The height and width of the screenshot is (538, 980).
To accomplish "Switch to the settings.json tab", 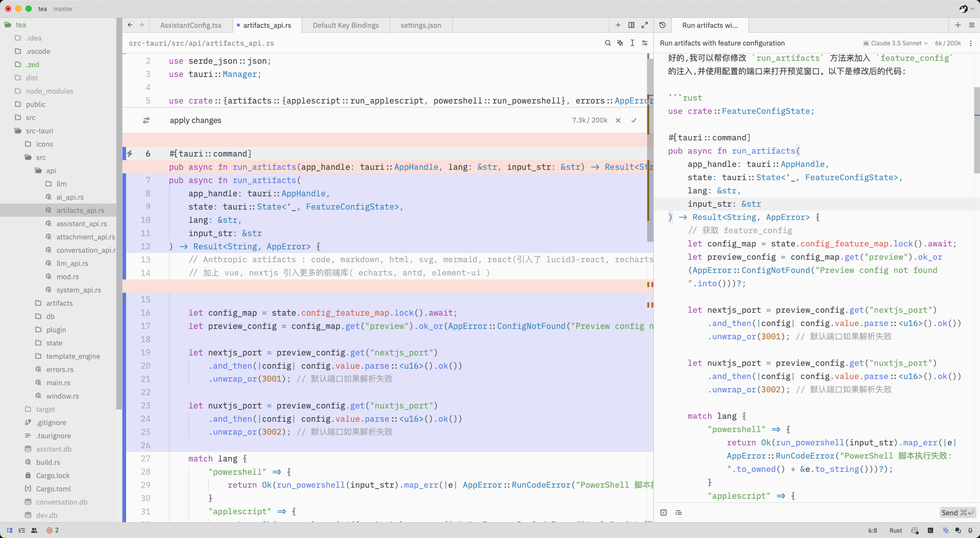I will pyautogui.click(x=421, y=25).
